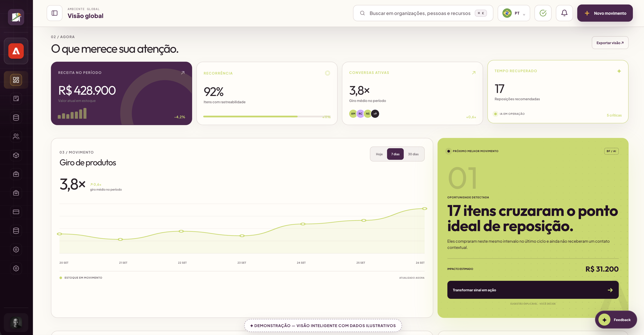Click the AM avatar in Conversas ativas
Screen dimensions: 644x335
[353, 114]
